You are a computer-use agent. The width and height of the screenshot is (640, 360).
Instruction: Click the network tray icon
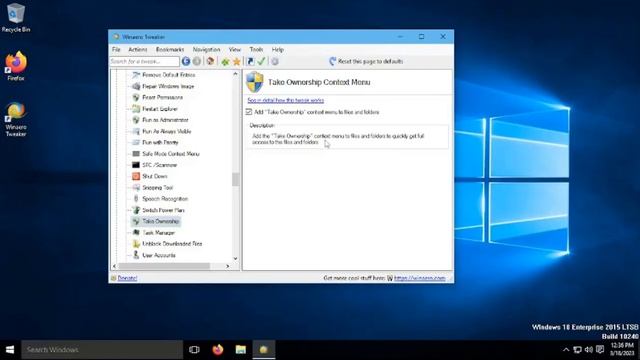[577, 349]
